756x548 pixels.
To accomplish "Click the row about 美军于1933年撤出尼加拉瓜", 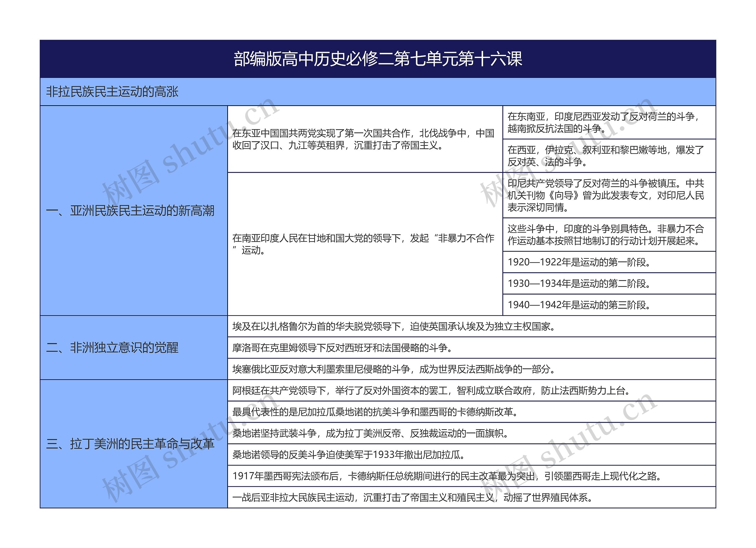I will (472, 454).
